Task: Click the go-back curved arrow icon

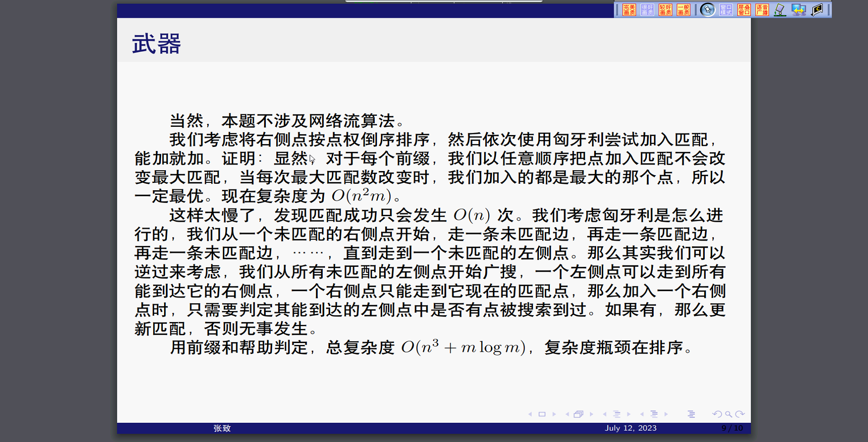Action: [x=717, y=414]
